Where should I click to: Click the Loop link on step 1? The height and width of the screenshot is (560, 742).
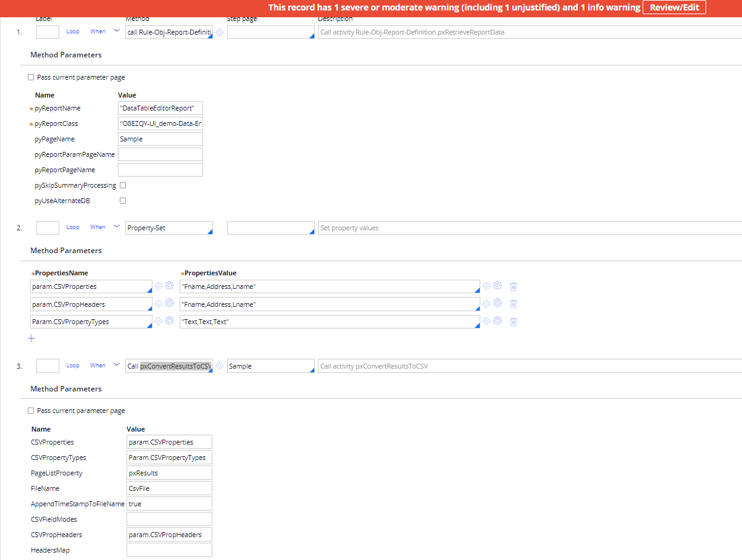click(73, 31)
